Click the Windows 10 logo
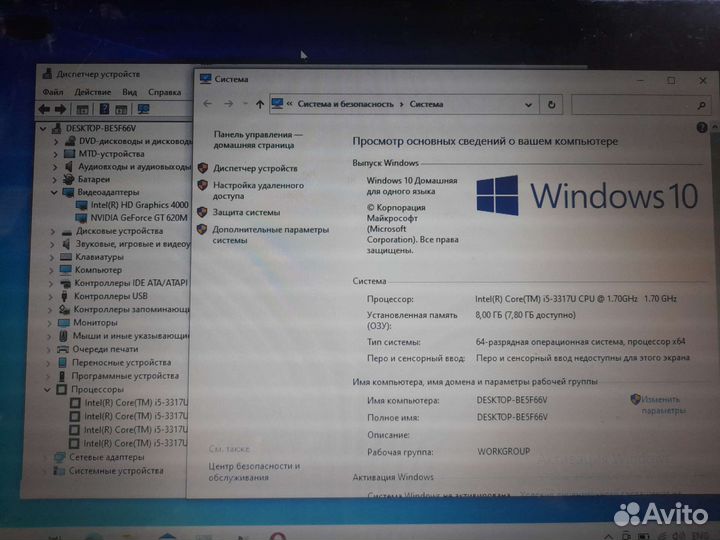Image resolution: width=720 pixels, height=540 pixels. point(587,196)
